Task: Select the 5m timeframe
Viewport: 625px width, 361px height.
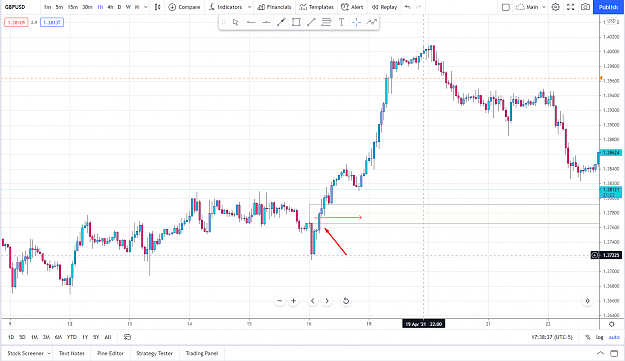Action: pyautogui.click(x=59, y=7)
